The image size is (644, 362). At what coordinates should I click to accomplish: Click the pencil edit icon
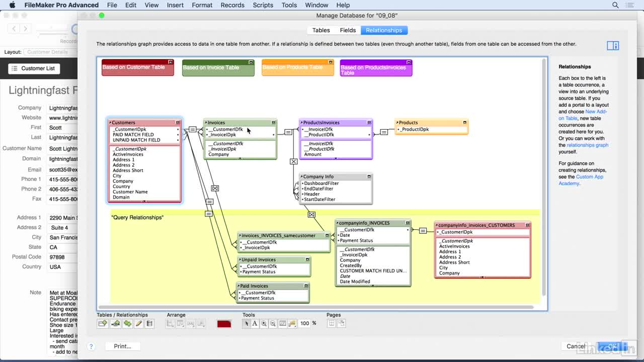click(x=139, y=324)
